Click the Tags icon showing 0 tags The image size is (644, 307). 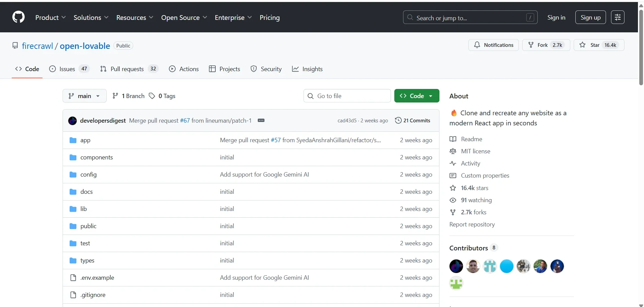point(152,96)
